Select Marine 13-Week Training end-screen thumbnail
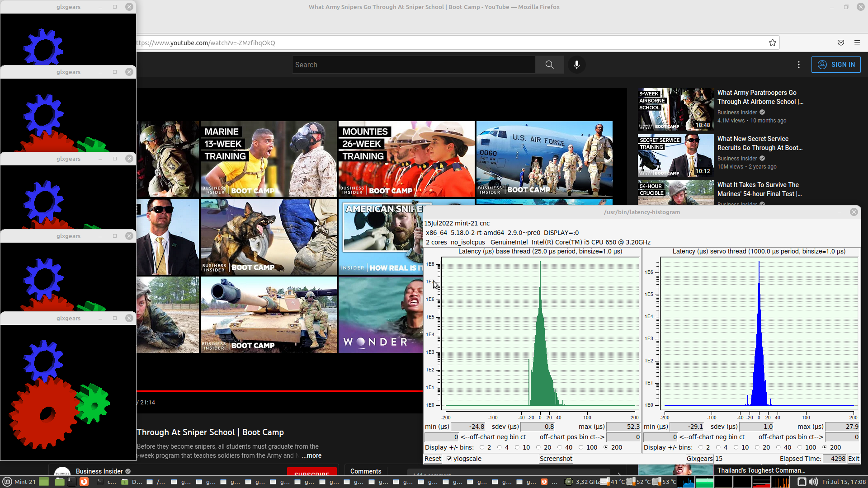This screenshot has width=868, height=488. pyautogui.click(x=269, y=159)
